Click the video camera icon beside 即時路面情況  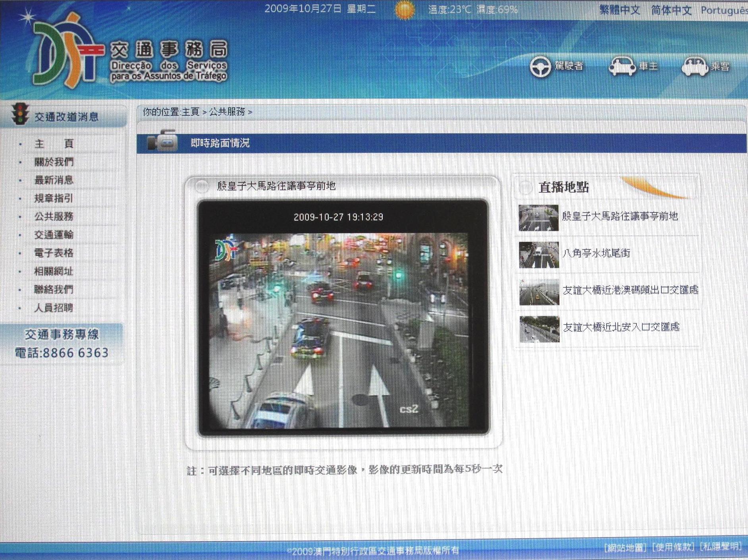click(x=163, y=141)
